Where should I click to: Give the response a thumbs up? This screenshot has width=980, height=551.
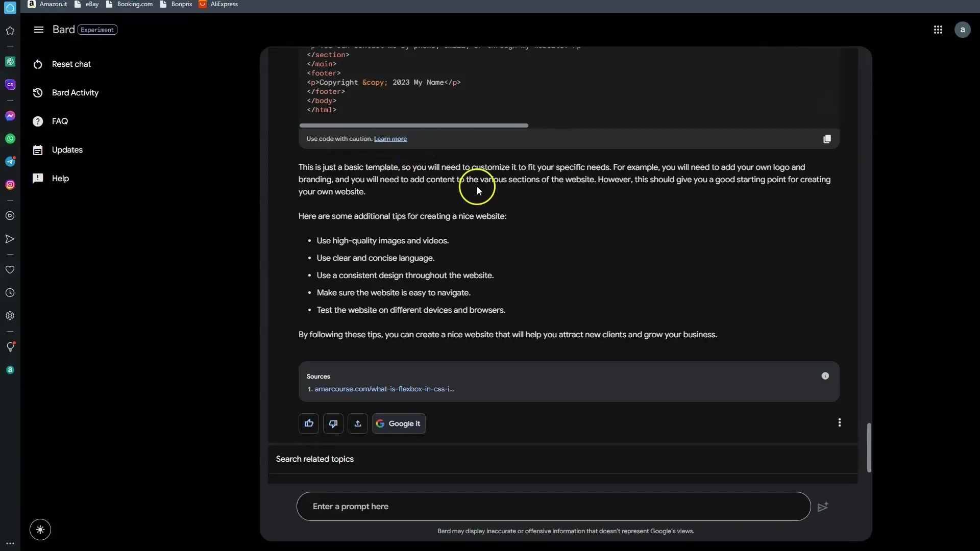coord(309,423)
